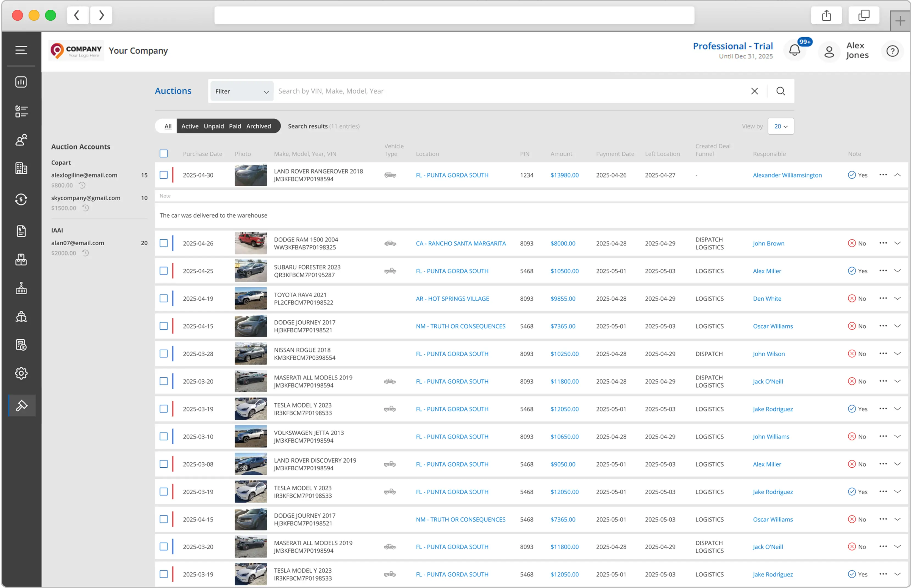The height and width of the screenshot is (588, 911).
Task: Check the 2025-04-15 Dodge Journey first row checkbox
Action: (164, 326)
